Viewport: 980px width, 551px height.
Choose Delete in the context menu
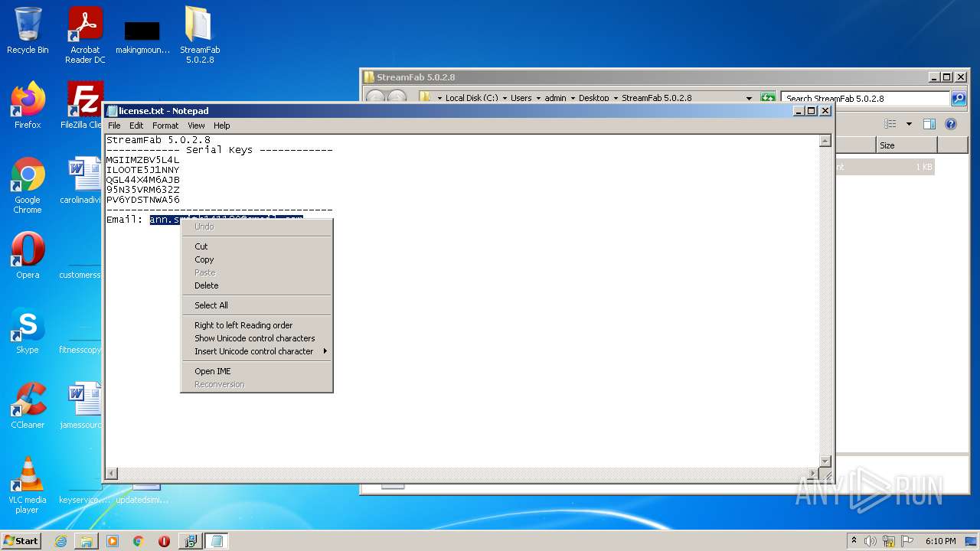(x=256, y=285)
